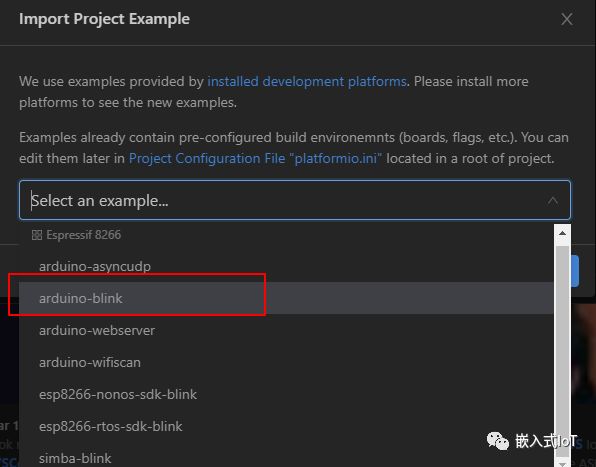The width and height of the screenshot is (596, 467).
Task: Click the WeChat logo icon in watermark
Action: coord(498,441)
